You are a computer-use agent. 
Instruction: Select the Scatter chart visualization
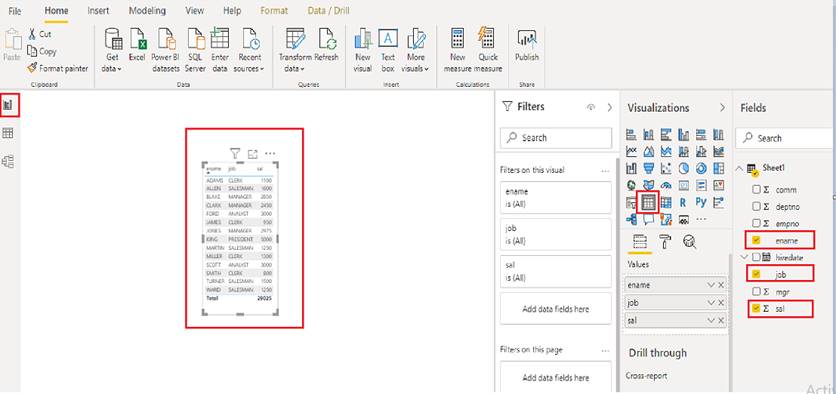coord(666,168)
